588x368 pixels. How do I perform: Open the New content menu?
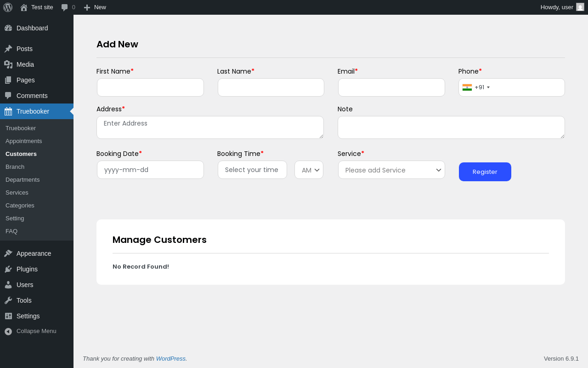[x=95, y=7]
